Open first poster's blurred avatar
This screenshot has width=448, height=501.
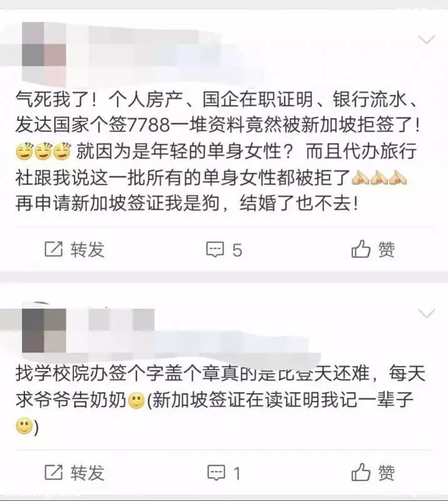44,54
